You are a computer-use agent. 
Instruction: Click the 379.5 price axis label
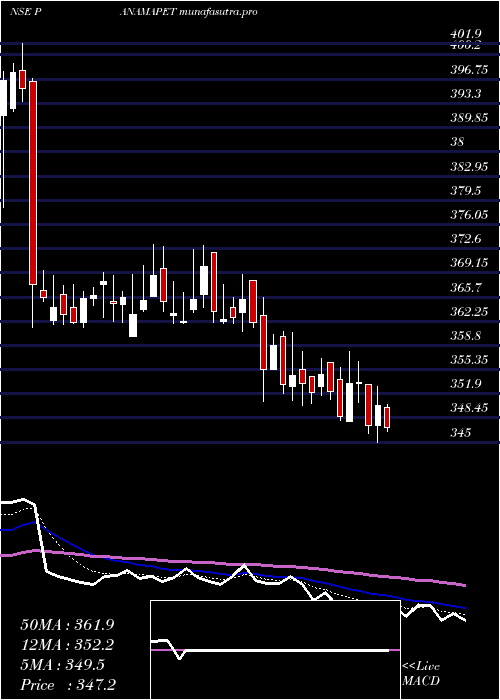[465, 191]
